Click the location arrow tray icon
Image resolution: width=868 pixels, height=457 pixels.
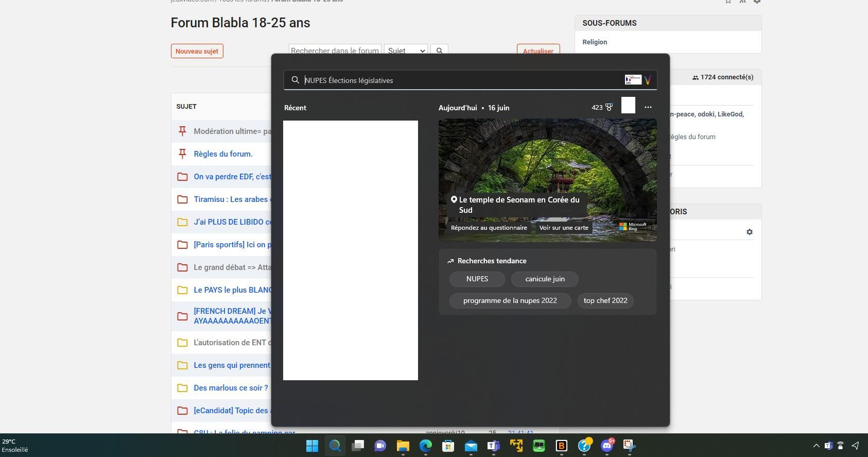855,446
